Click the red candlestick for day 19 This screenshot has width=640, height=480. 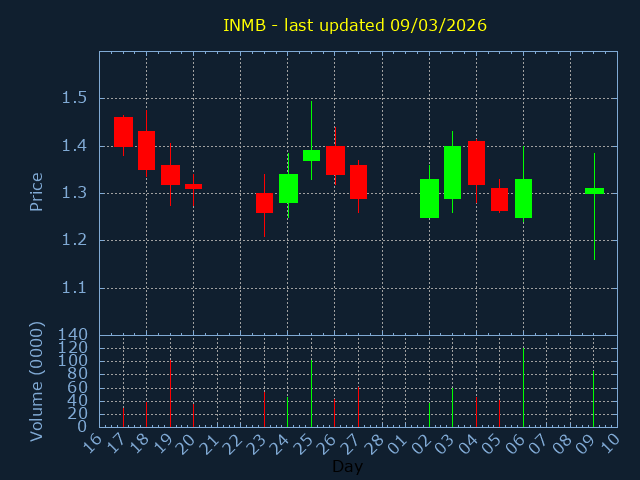click(170, 175)
